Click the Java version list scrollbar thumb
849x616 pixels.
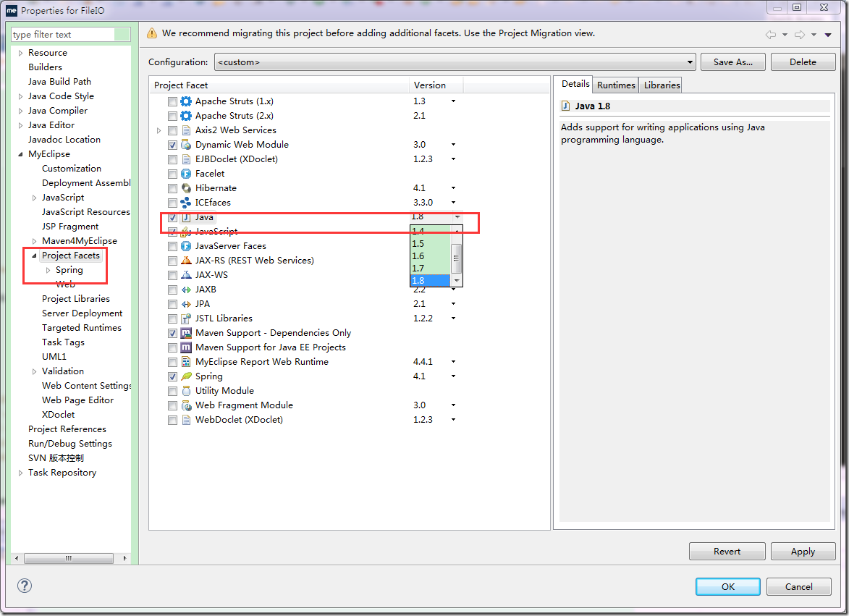(457, 258)
